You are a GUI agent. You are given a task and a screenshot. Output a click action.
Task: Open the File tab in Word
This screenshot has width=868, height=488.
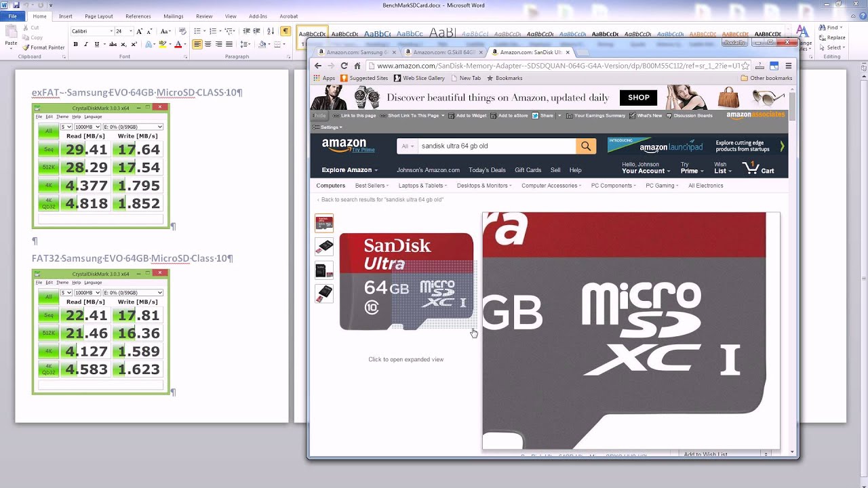click(x=12, y=16)
